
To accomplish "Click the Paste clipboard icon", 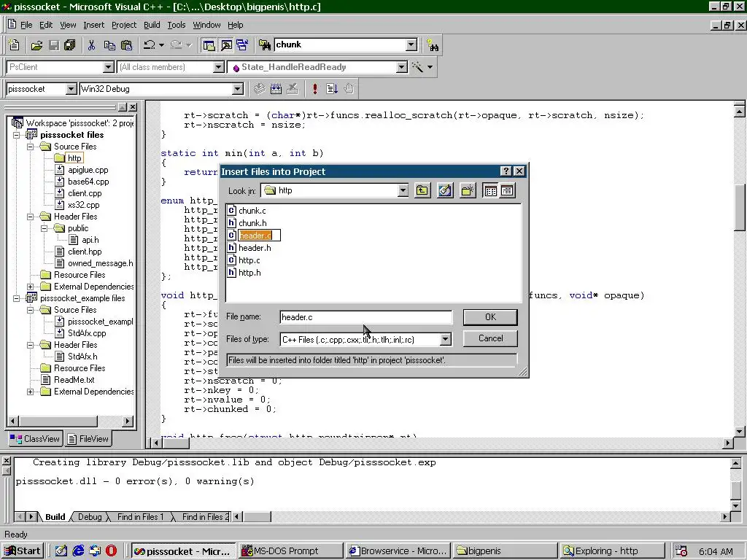I will tap(126, 45).
